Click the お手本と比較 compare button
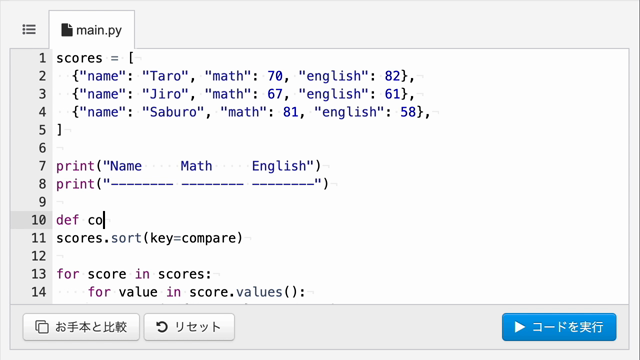This screenshot has height=360, width=640. click(x=81, y=327)
